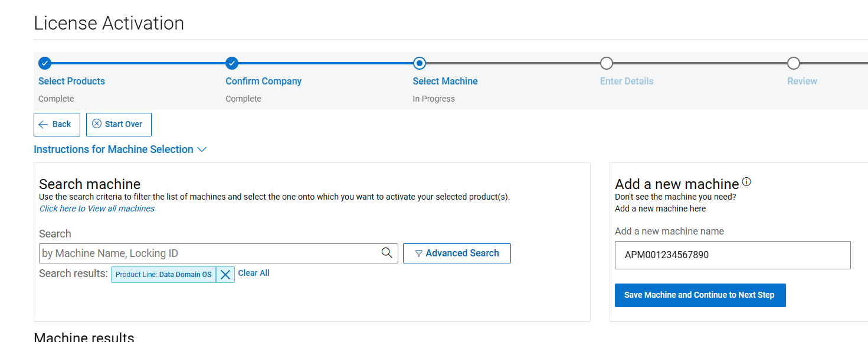868x342 pixels.
Task: Select the Confirm Company step label
Action: point(263,82)
